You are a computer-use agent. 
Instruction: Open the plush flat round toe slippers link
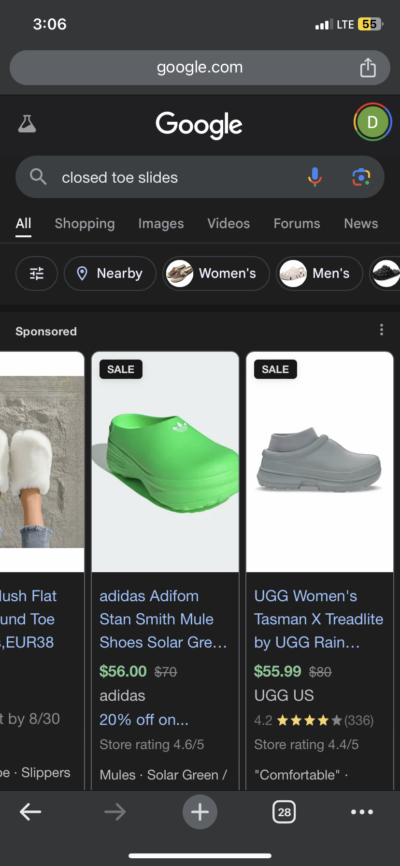pyautogui.click(x=29, y=619)
